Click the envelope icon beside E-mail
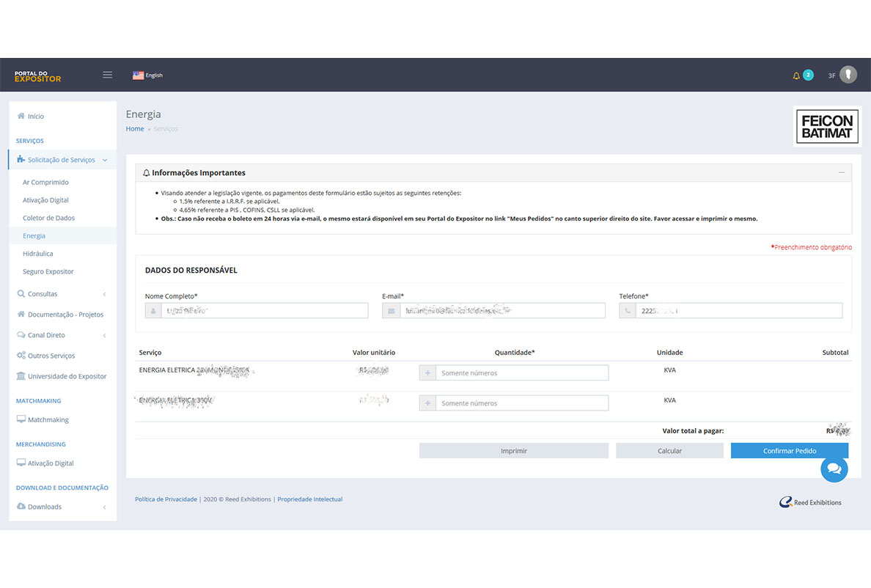The image size is (871, 588). 391,310
